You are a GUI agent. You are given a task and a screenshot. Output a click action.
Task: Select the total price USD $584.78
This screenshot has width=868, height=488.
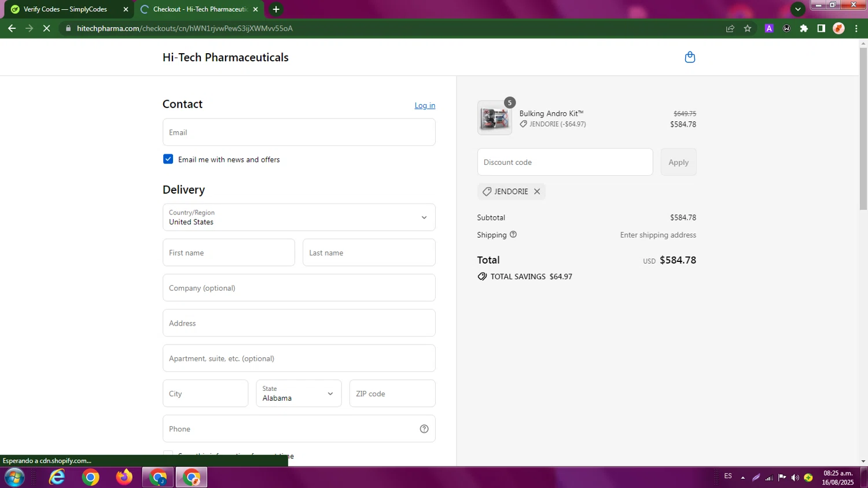670,260
